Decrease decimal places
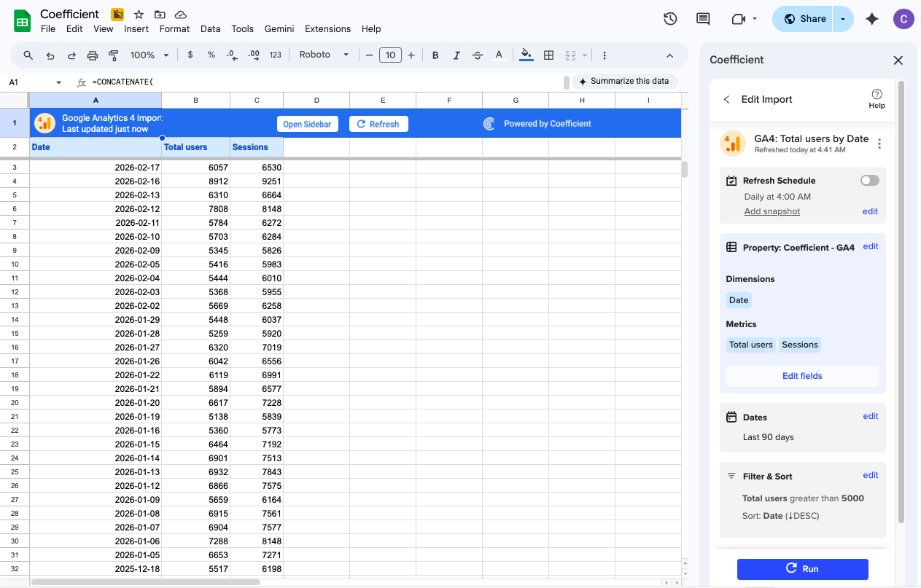The height and width of the screenshot is (588, 921). [x=232, y=55]
